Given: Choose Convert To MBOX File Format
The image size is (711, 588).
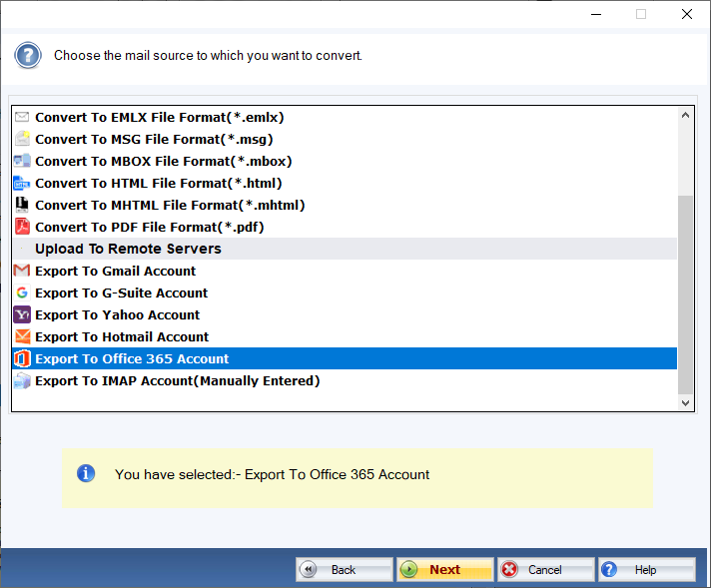Looking at the screenshot, I should click(x=345, y=161).
